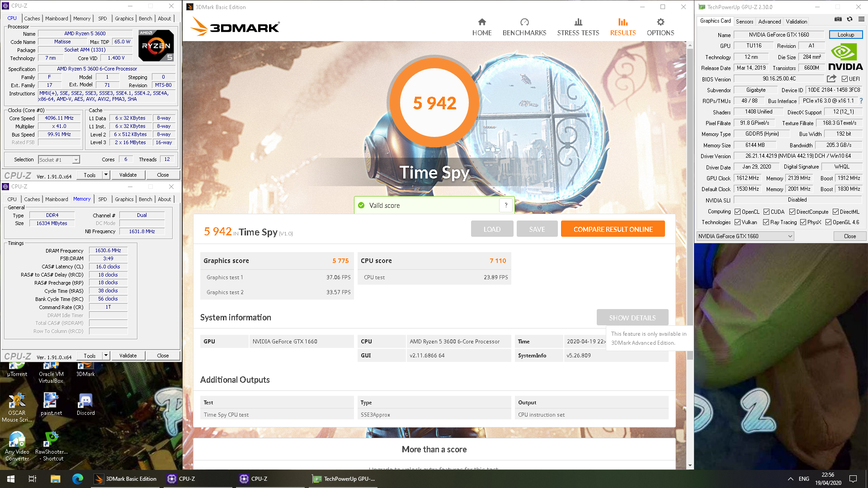868x488 pixels.
Task: Open the GPU-Z hamburger menu
Action: coord(861,19)
